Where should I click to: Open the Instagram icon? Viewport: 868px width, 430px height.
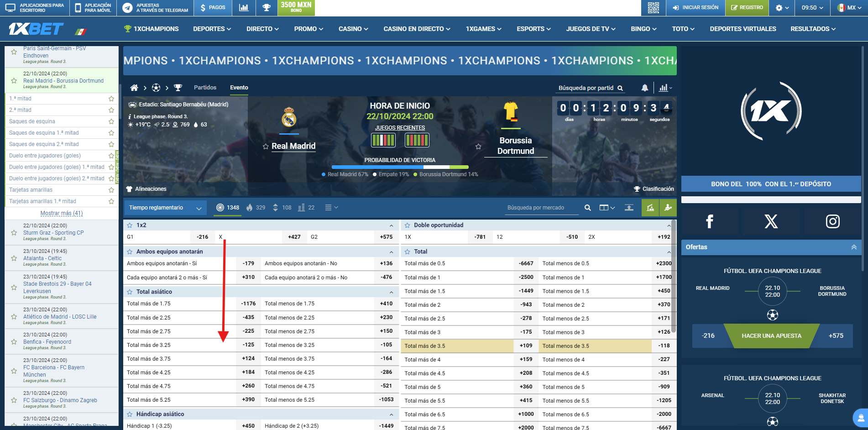[x=833, y=221]
